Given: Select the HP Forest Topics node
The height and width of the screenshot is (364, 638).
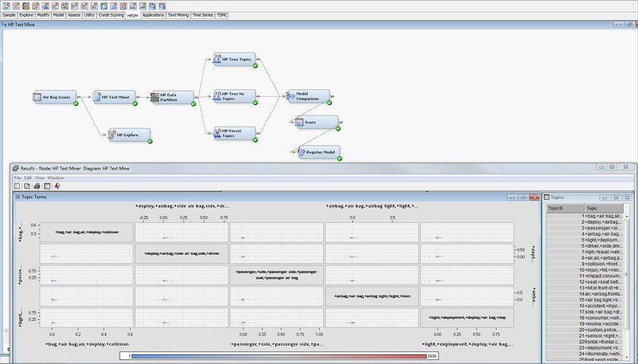Looking at the screenshot, I should pos(234,133).
